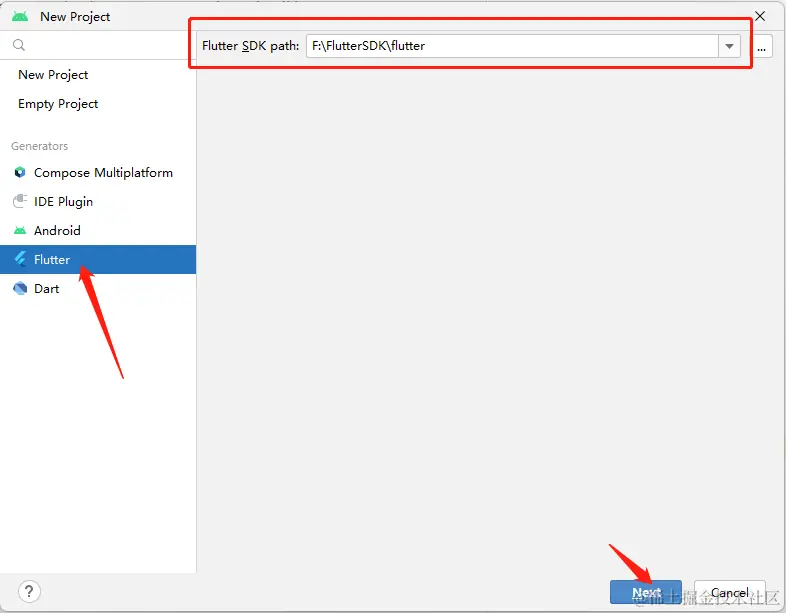Close the New Project dialog window
Screen dimensions: 786x613
(x=760, y=16)
